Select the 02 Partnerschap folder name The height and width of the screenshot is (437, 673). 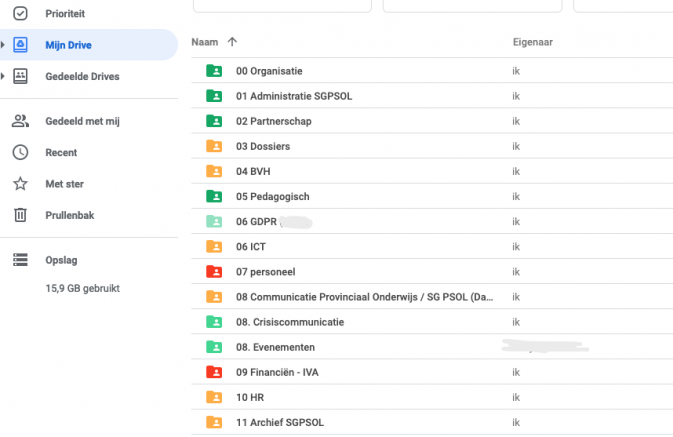pos(273,121)
